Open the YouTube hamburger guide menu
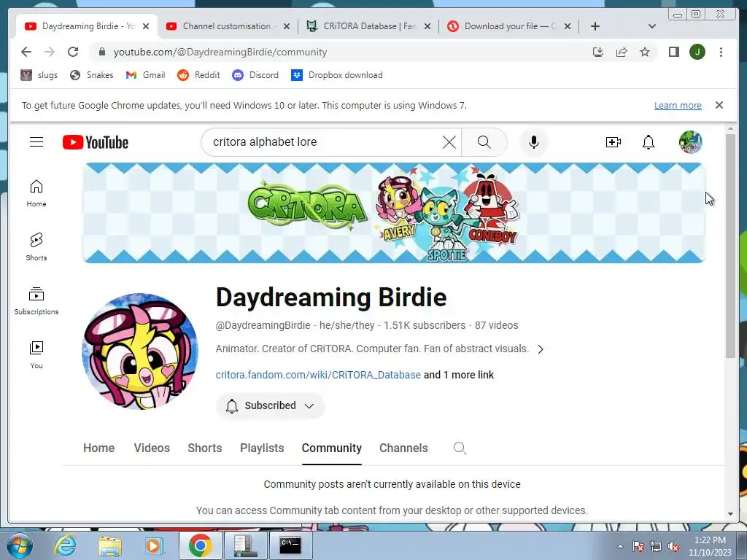Viewport: 747px width, 560px height. tap(36, 142)
